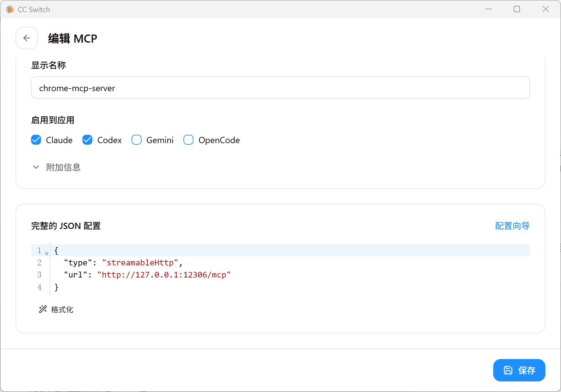
Task: Click the closing brace on line 4
Action: click(56, 287)
